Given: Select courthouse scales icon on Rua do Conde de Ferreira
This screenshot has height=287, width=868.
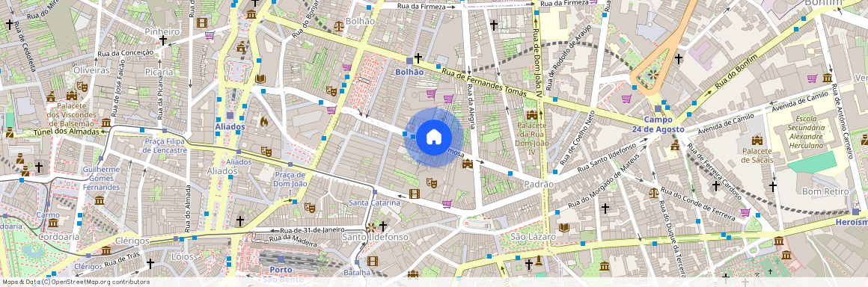Looking at the screenshot, I should [654, 192].
